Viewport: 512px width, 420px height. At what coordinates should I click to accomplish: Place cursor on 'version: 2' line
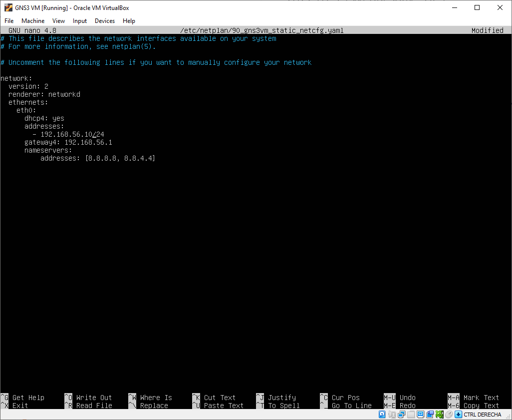(28, 86)
